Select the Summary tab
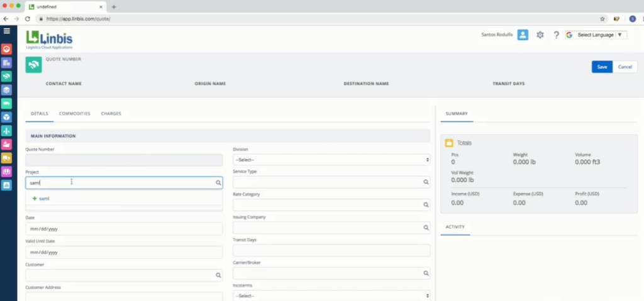 pos(457,113)
